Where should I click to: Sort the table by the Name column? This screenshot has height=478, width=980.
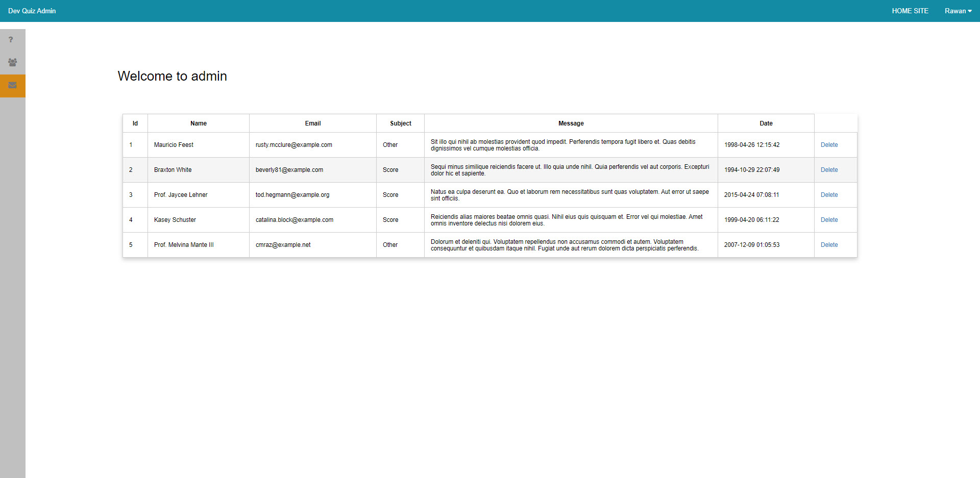[x=198, y=123]
